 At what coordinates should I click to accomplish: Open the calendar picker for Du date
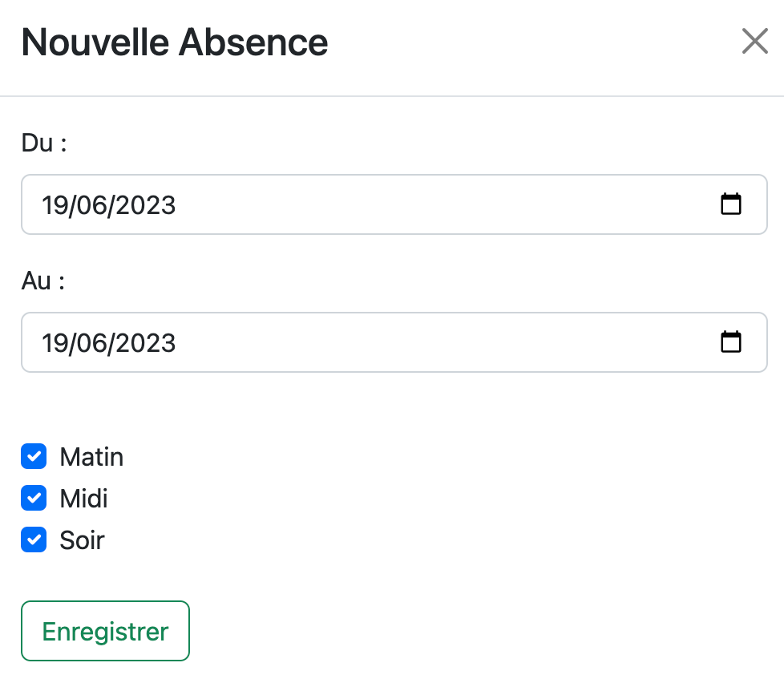pyautogui.click(x=730, y=204)
